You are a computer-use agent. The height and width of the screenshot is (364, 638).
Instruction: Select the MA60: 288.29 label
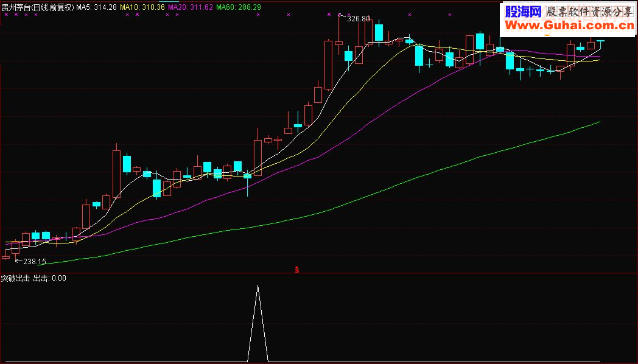click(x=239, y=7)
